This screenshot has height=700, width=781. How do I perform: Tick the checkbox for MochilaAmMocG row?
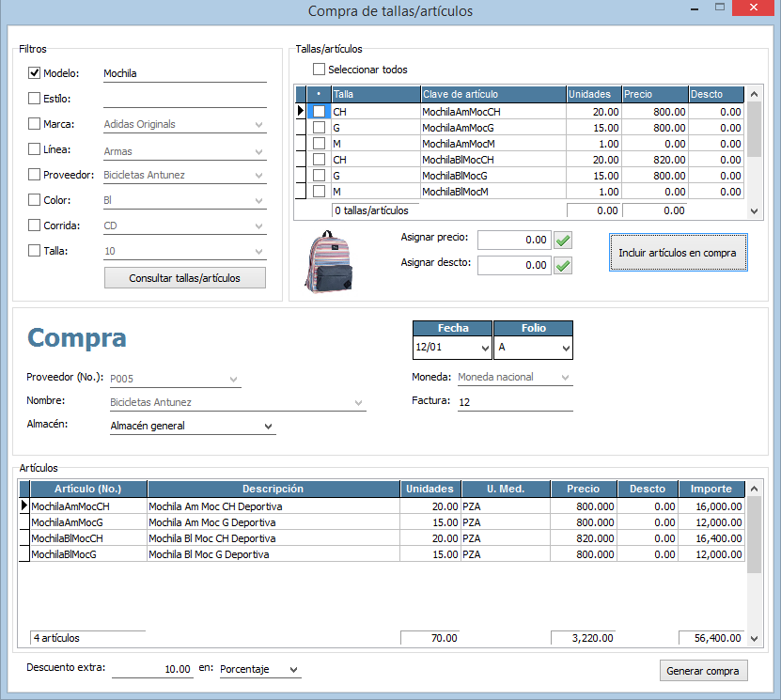click(320, 128)
